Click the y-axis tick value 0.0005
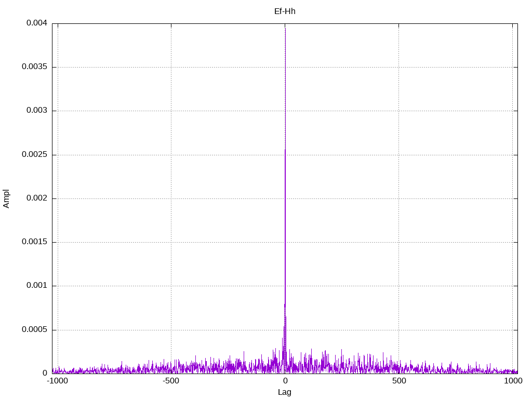Image resolution: width=532 pixels, height=399 pixels. 34,329
